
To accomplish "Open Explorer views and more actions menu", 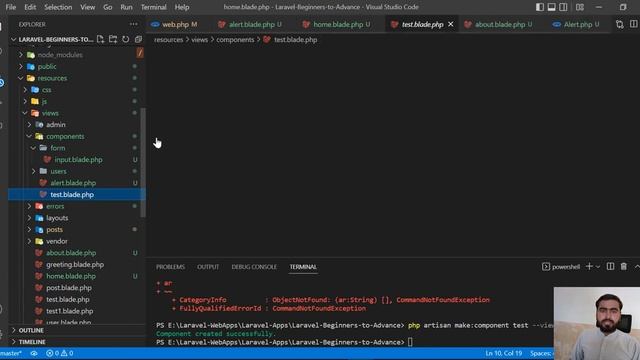I will click(133, 24).
